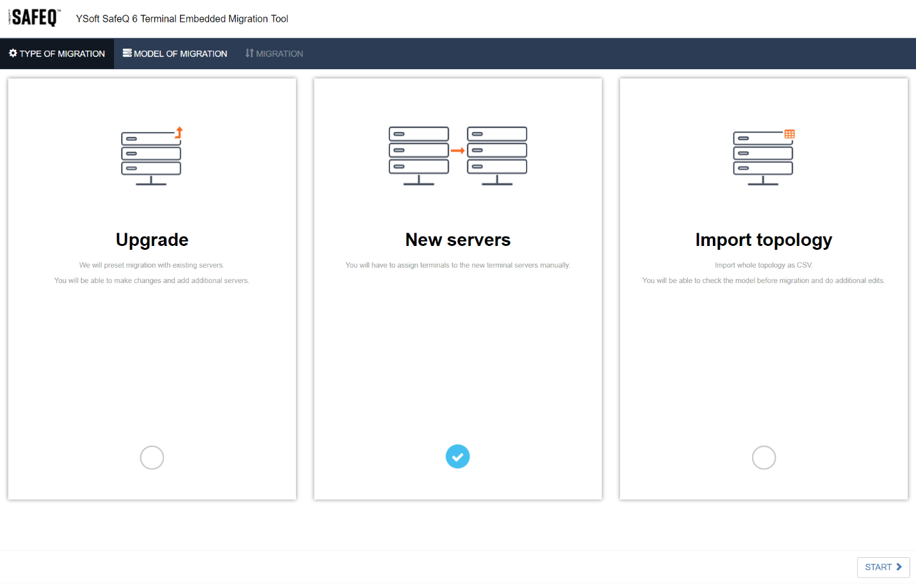The image size is (916, 588).
Task: Click the server stack icon beside Model of Migration
Action: click(127, 53)
